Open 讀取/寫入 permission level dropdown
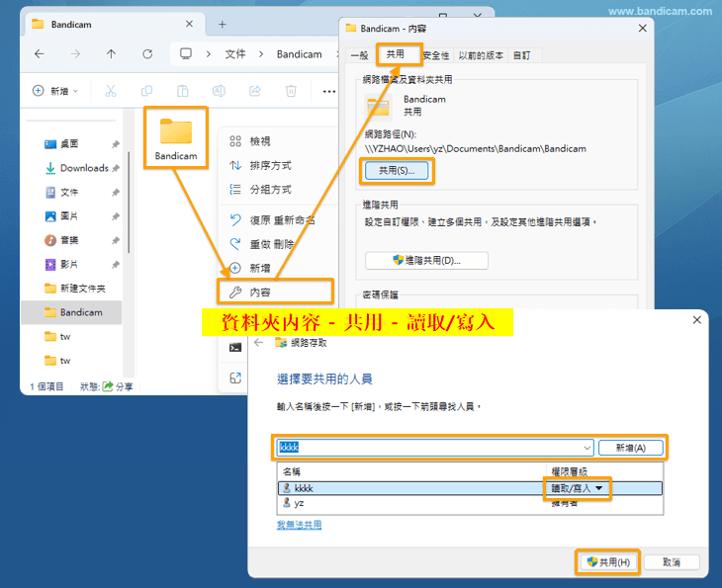The image size is (722, 588). tap(577, 488)
